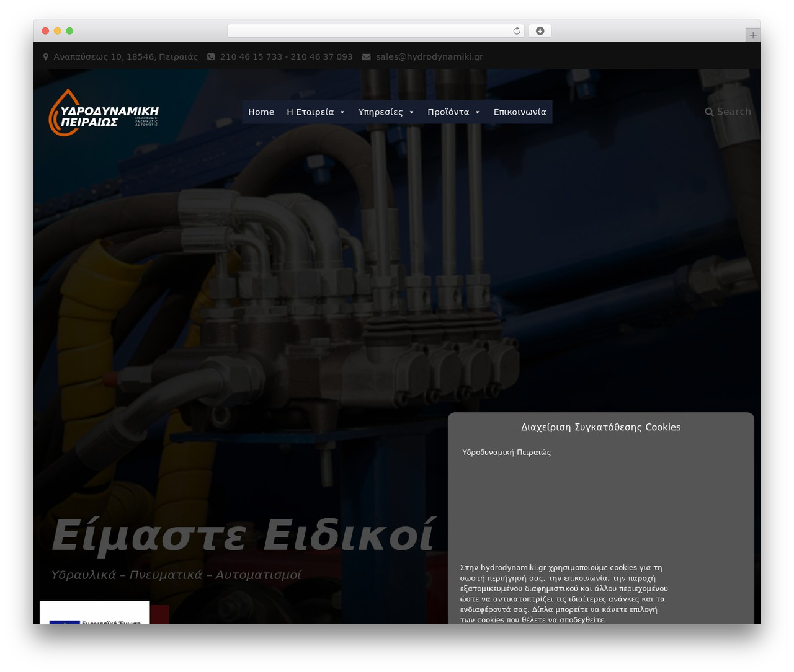
Task: Click the Διαχείριση Συγκατάθεσης Cookies title
Action: click(x=600, y=427)
